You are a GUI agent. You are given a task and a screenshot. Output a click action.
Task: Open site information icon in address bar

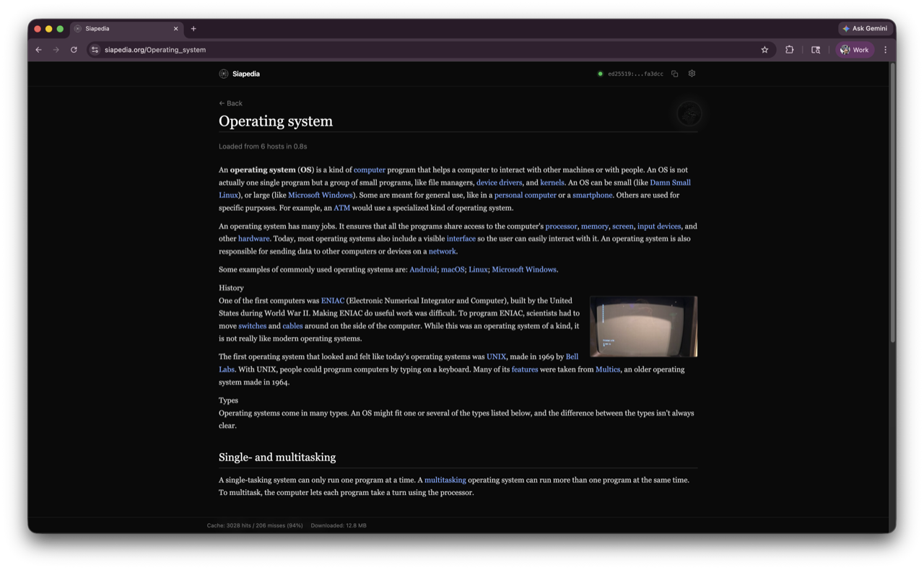point(95,50)
